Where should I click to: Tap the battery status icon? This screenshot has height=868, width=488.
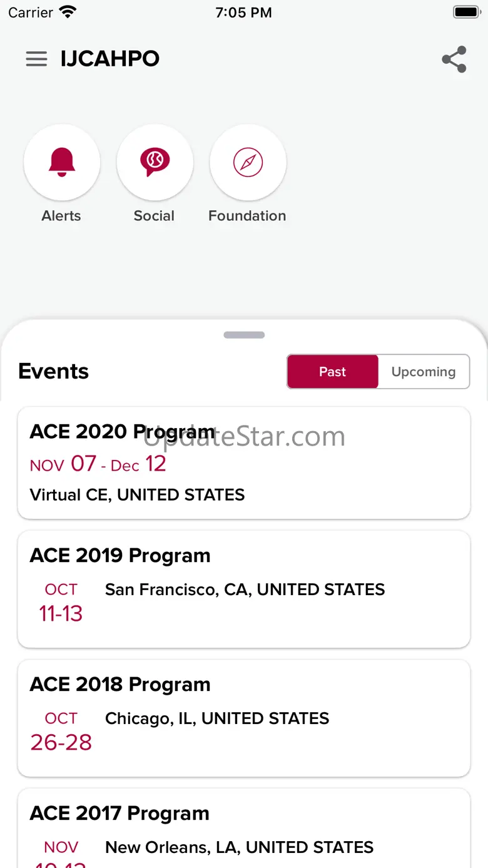pyautogui.click(x=466, y=12)
